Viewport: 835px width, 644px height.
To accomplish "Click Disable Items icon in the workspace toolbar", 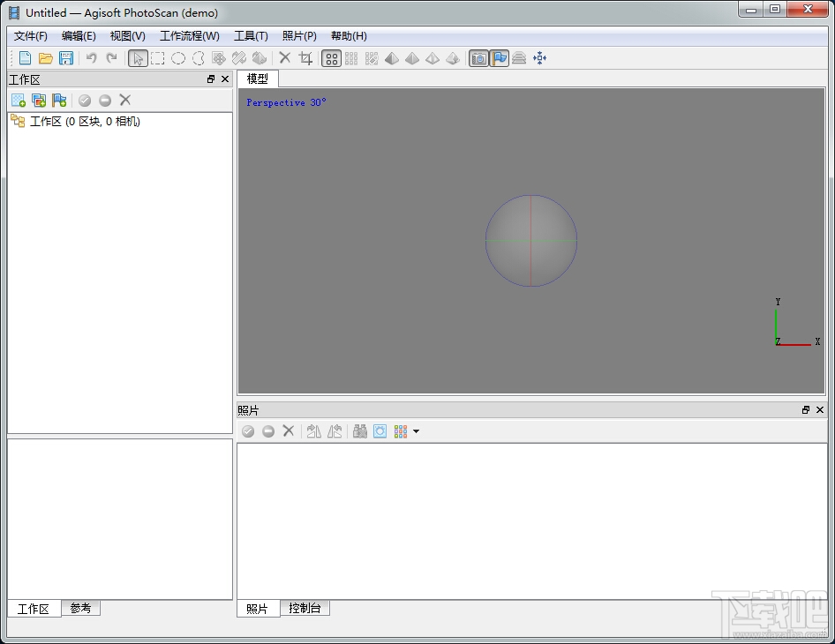I will 105,100.
